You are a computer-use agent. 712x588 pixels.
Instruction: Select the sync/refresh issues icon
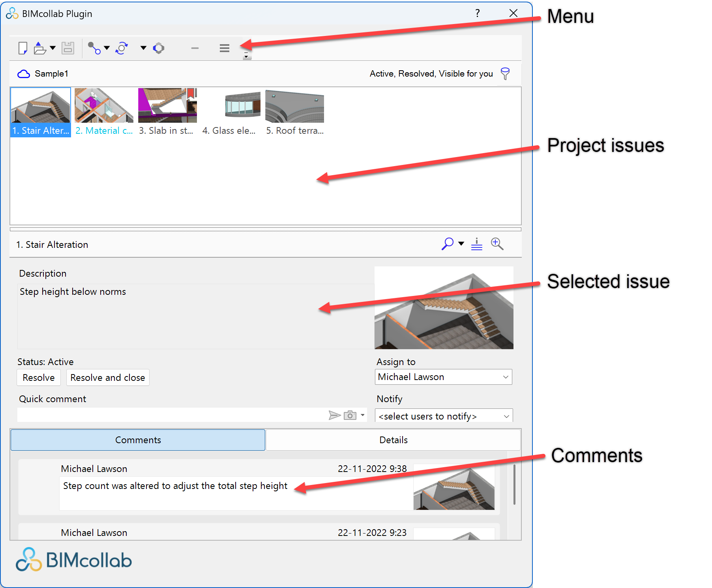click(x=122, y=48)
